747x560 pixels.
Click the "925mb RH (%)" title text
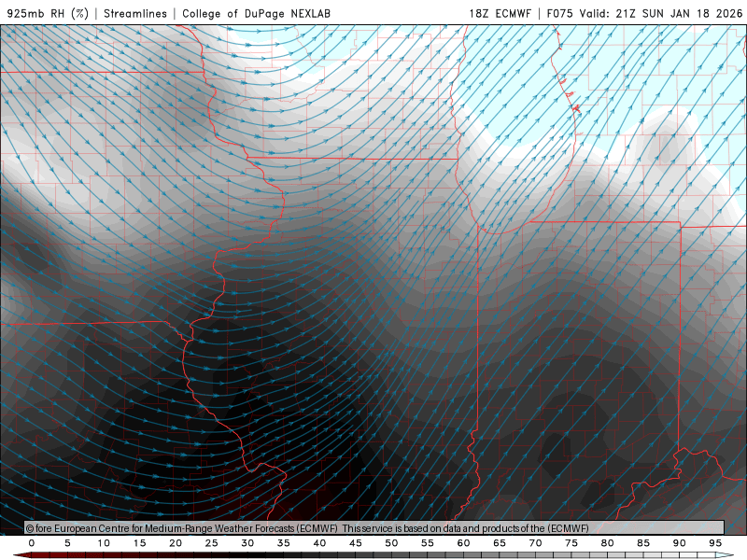49,13
